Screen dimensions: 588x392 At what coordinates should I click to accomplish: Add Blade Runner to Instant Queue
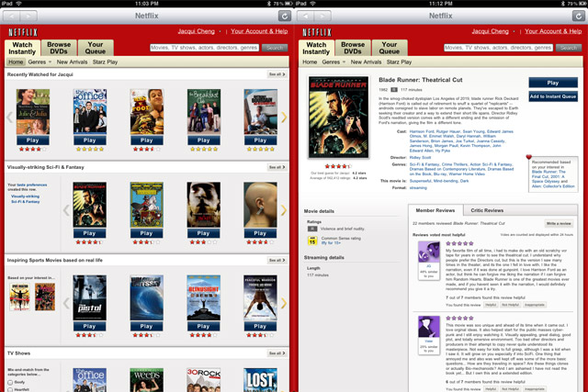pos(553,96)
